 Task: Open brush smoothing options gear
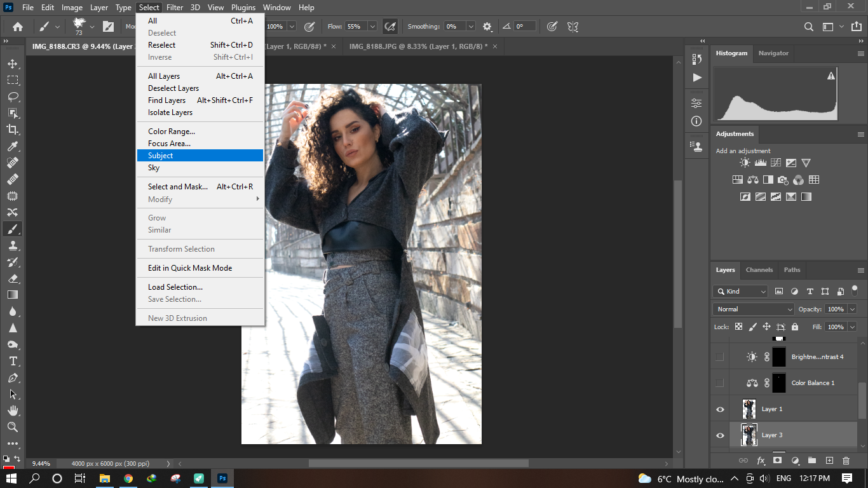pos(487,27)
